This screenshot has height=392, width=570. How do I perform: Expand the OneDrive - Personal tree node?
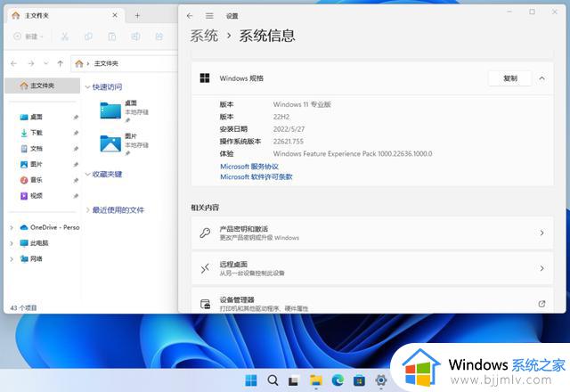(12, 228)
